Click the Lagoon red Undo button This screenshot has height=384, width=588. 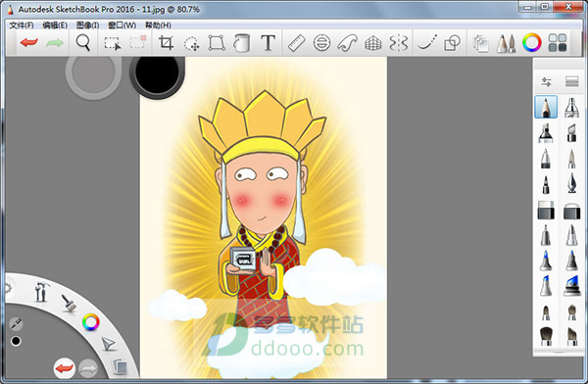(64, 368)
